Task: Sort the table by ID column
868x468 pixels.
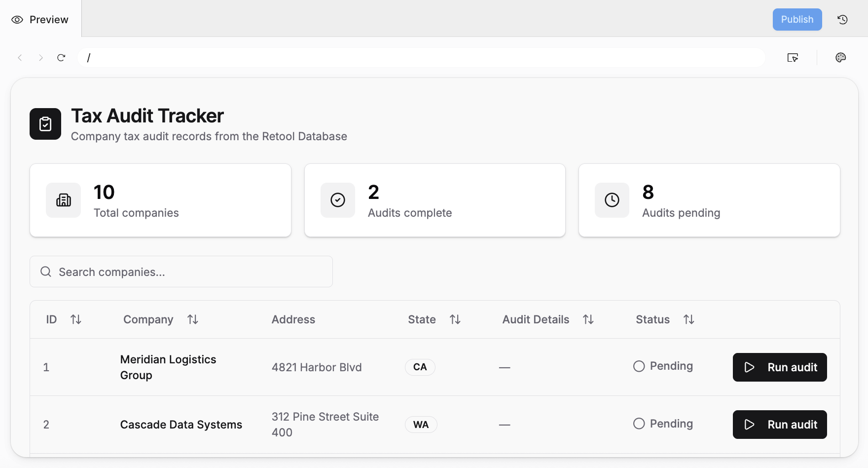Action: click(76, 319)
